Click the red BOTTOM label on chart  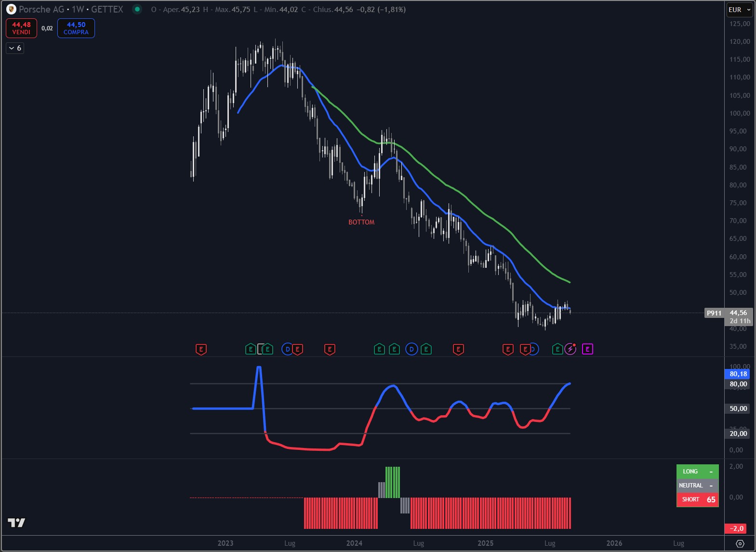361,222
